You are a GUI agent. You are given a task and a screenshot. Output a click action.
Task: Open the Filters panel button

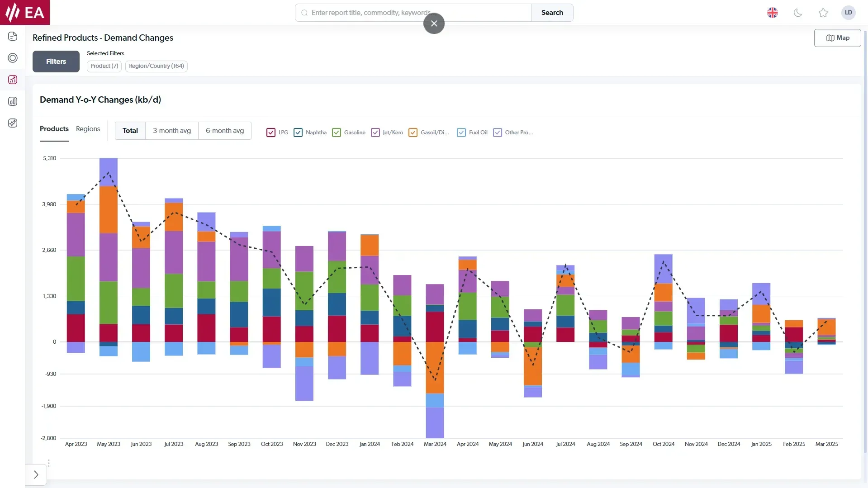56,62
